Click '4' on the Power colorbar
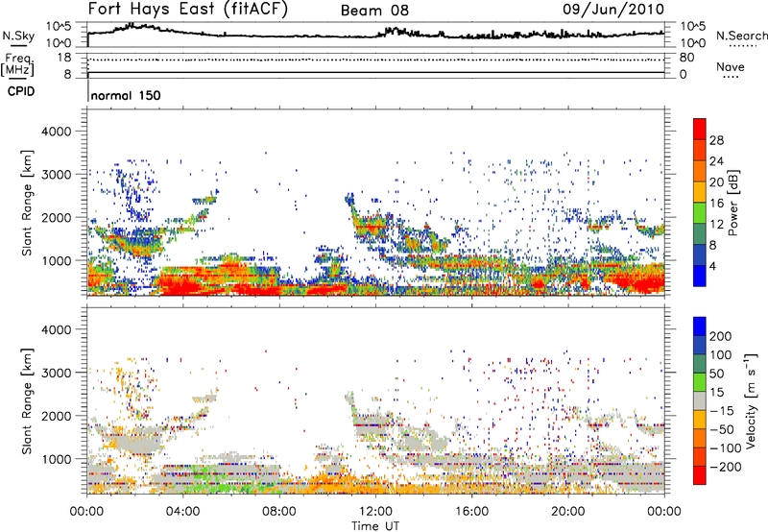768x532 pixels. click(713, 267)
